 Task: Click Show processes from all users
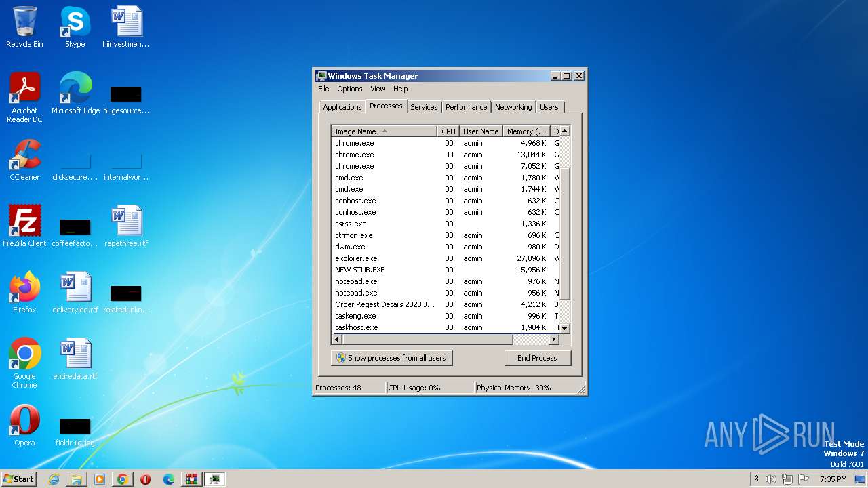click(392, 358)
